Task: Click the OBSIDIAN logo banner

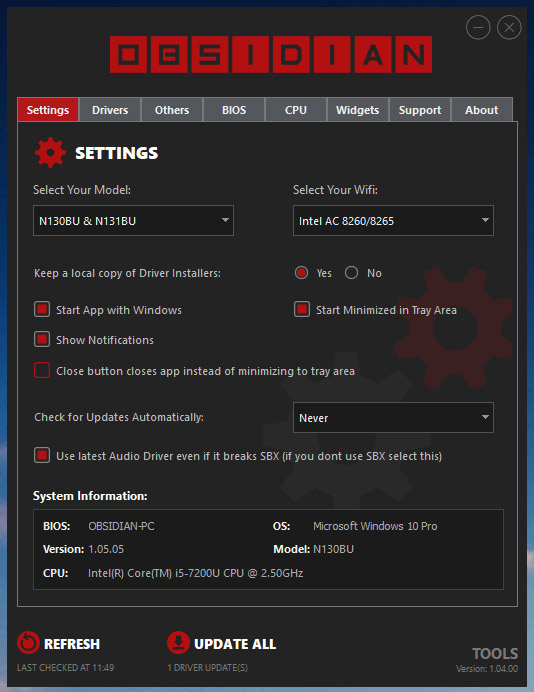Action: coord(271,54)
